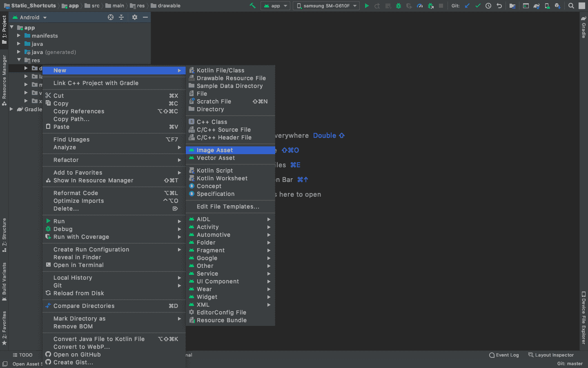Open the samsung SM-G610F device dropdown

(x=327, y=6)
